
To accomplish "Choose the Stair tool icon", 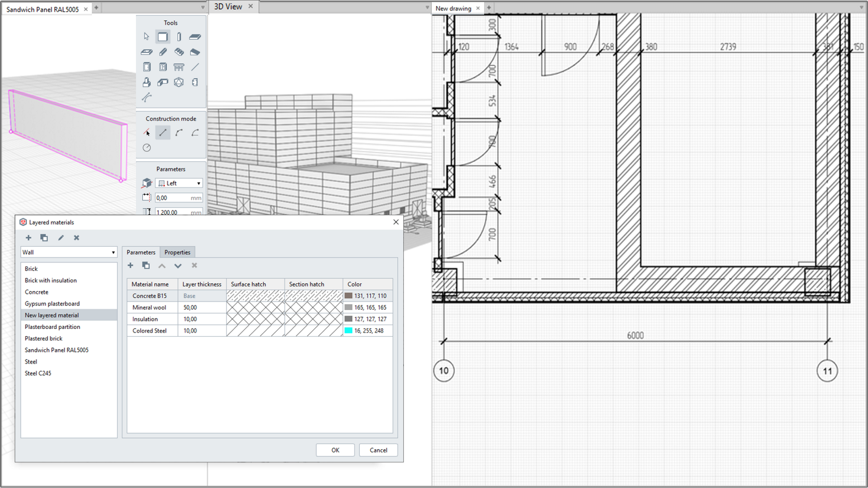I will point(179,52).
